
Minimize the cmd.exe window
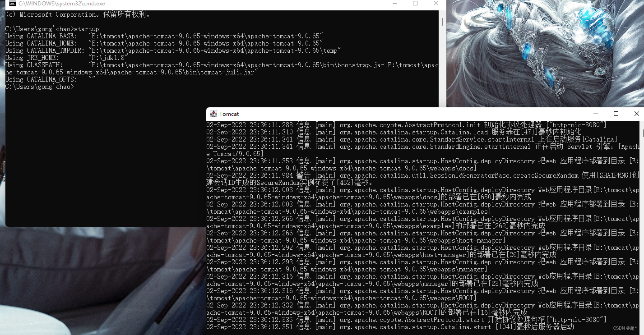coord(395,4)
